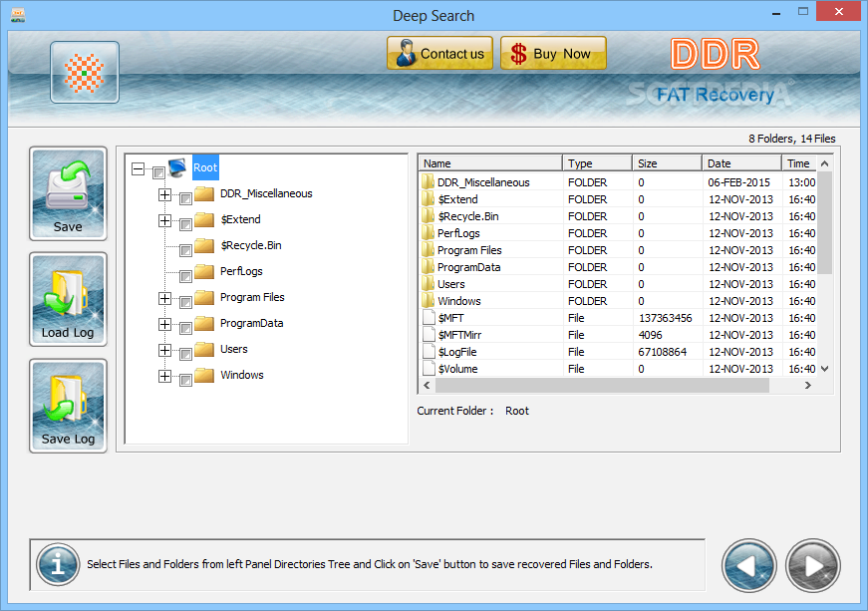Go back with the left arrow button
Screen dimensions: 868x611
point(749,565)
